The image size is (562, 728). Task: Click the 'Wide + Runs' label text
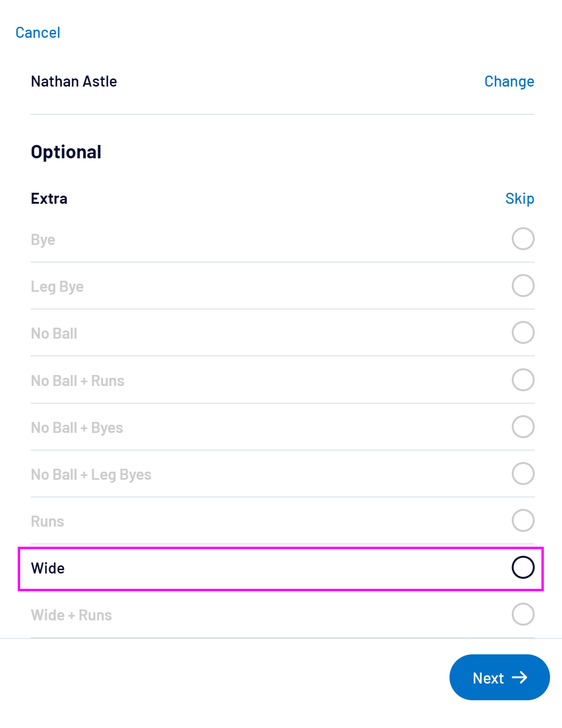71,615
